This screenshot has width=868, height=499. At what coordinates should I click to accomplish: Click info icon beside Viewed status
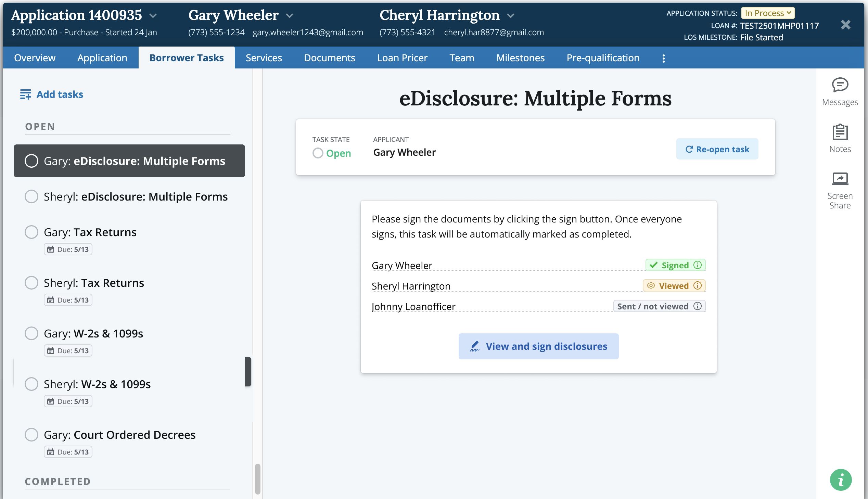click(697, 285)
